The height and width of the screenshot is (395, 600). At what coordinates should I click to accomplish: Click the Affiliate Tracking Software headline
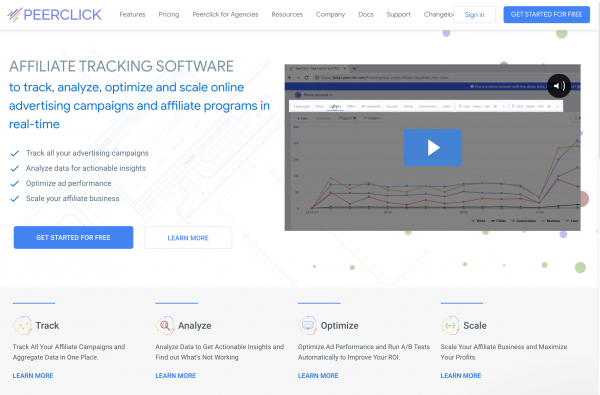point(121,66)
